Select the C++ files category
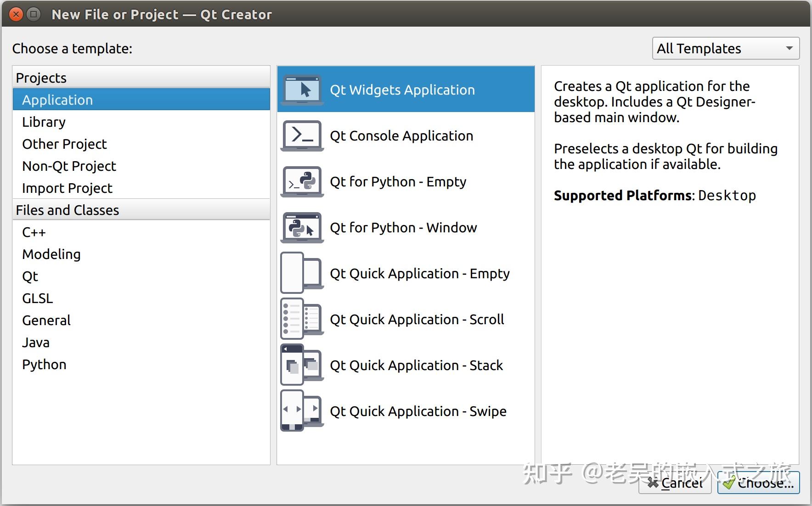The height and width of the screenshot is (506, 812). pos(34,232)
